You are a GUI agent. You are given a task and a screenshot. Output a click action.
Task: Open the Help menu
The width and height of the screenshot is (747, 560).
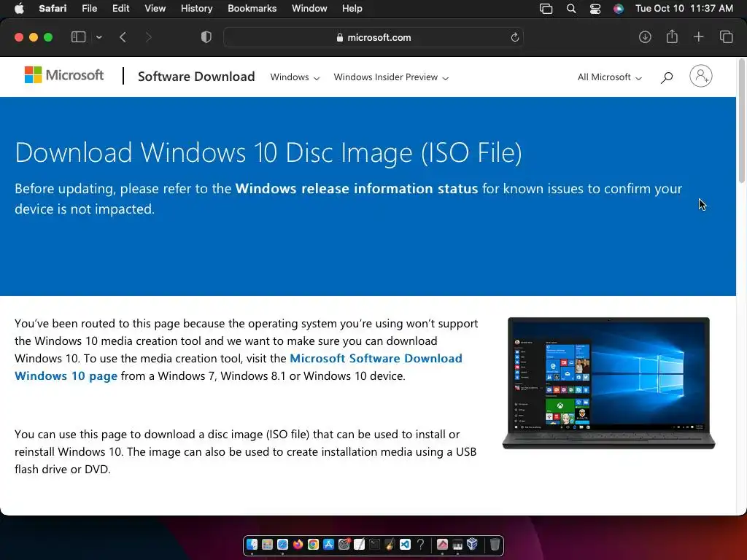[352, 8]
